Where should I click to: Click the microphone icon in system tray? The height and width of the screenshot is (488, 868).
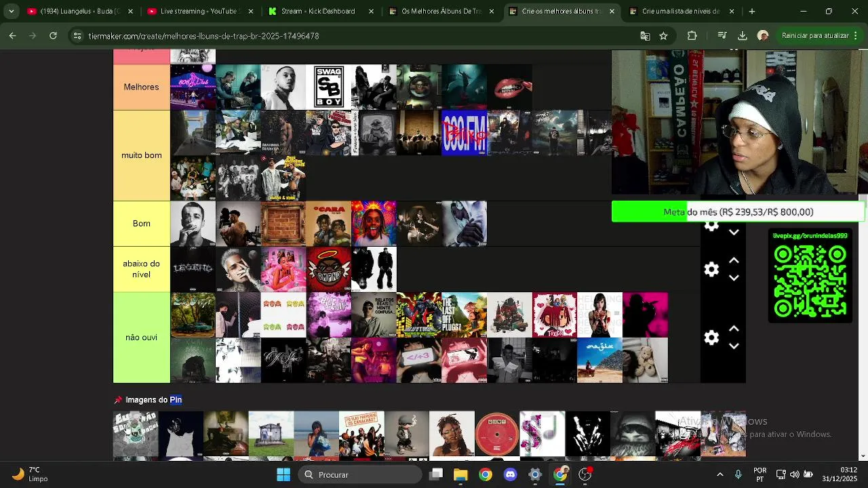coord(738,474)
